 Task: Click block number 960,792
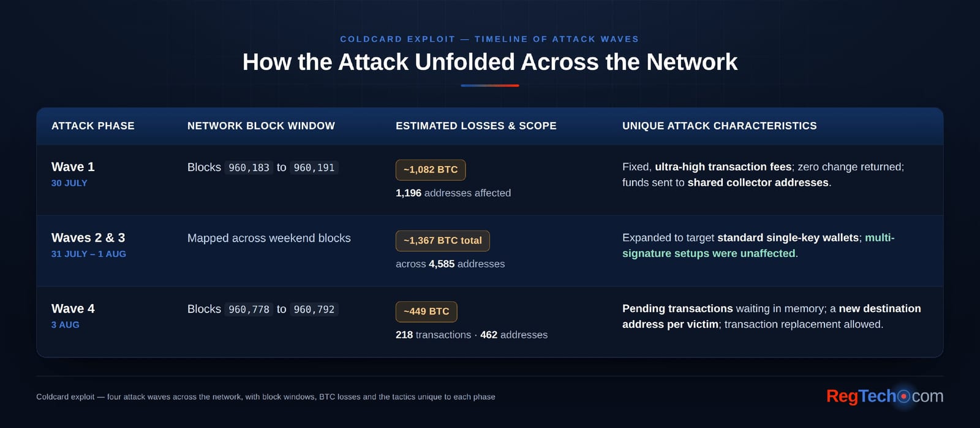pos(314,309)
